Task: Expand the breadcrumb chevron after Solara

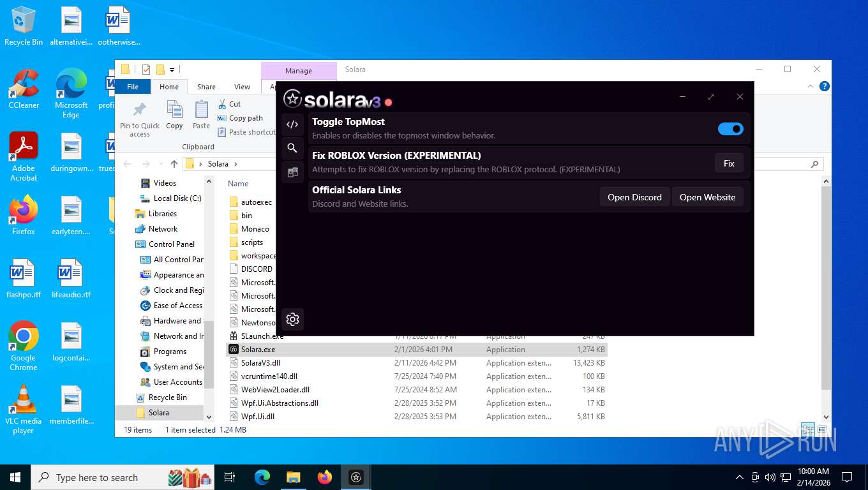Action: (x=236, y=164)
